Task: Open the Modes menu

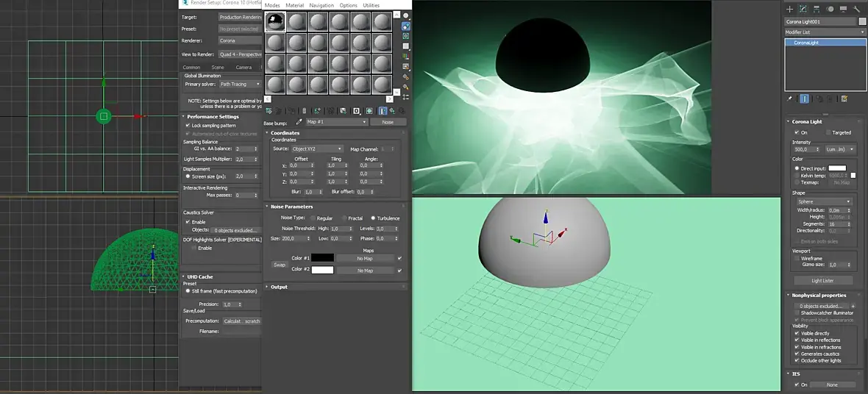Action: [x=272, y=5]
